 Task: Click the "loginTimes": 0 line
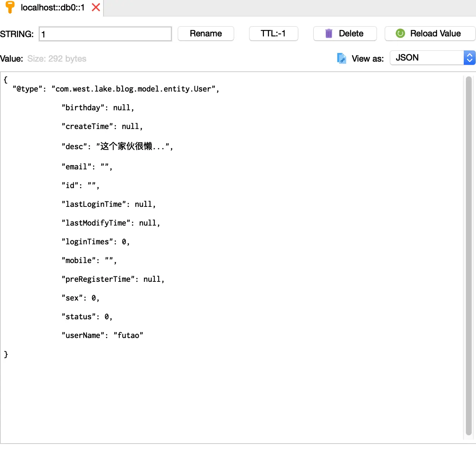click(96, 242)
